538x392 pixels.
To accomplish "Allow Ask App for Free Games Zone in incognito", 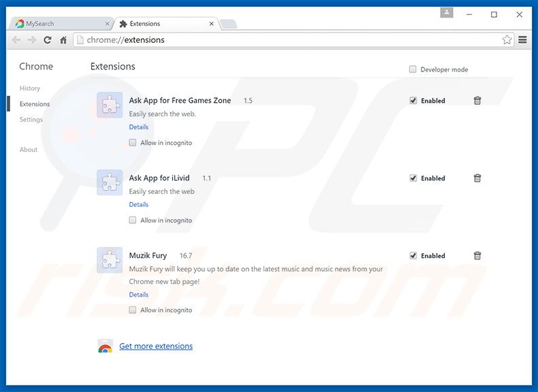I will 132,142.
